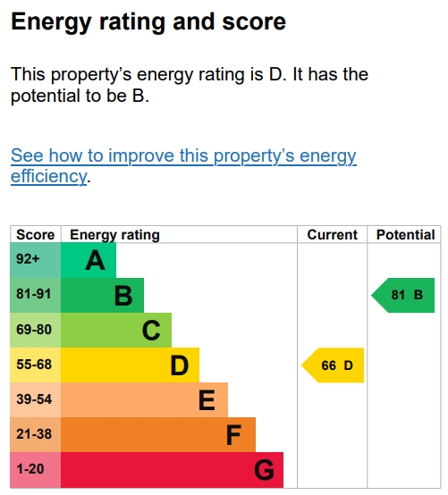Click the 81 B potential rating arrow
Viewport: 448px width, 495px height.
coord(402,295)
